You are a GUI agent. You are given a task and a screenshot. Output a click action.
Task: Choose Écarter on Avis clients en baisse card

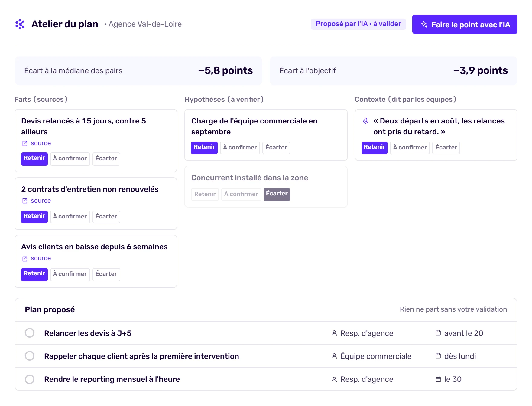point(106,274)
